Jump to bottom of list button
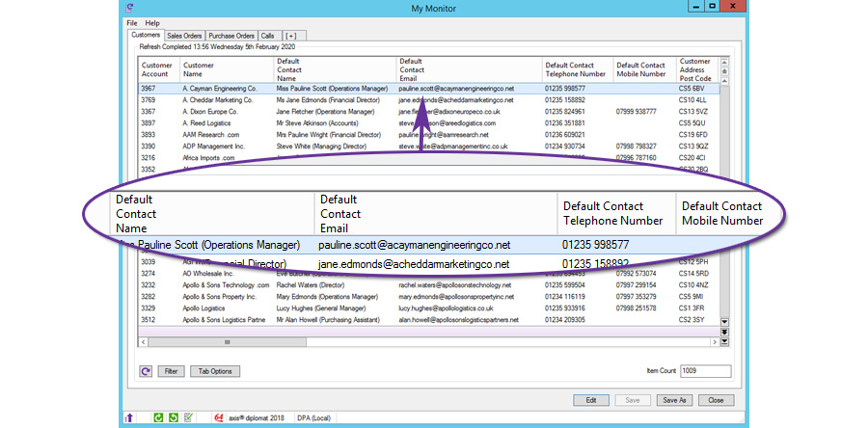 724,342
